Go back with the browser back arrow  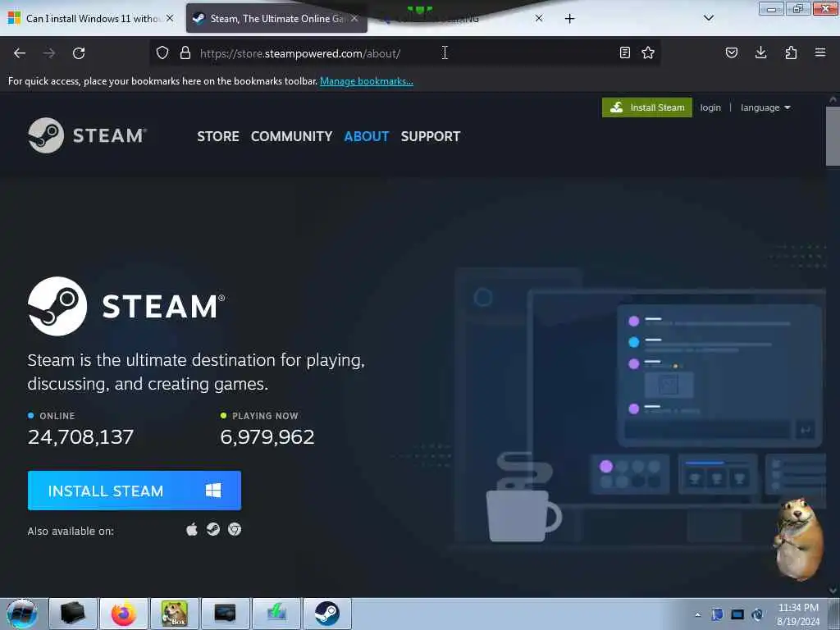20,53
